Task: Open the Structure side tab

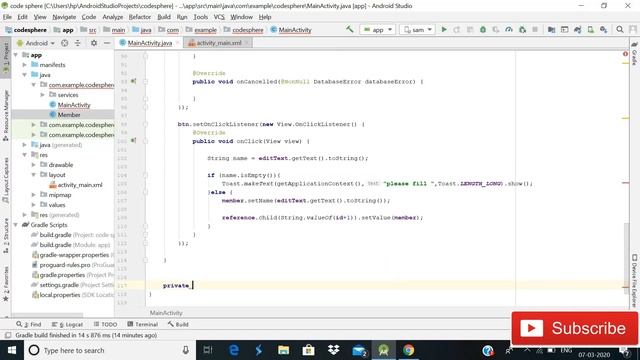Action: (6, 236)
